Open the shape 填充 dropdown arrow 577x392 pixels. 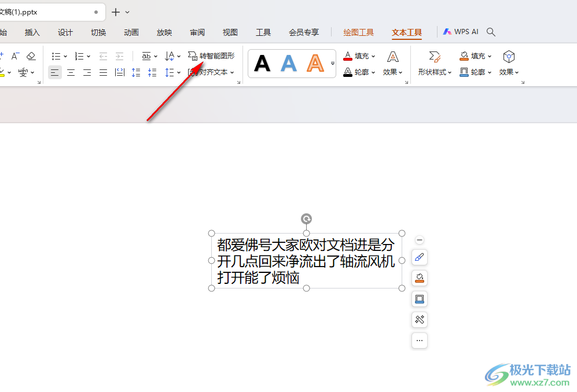click(490, 56)
